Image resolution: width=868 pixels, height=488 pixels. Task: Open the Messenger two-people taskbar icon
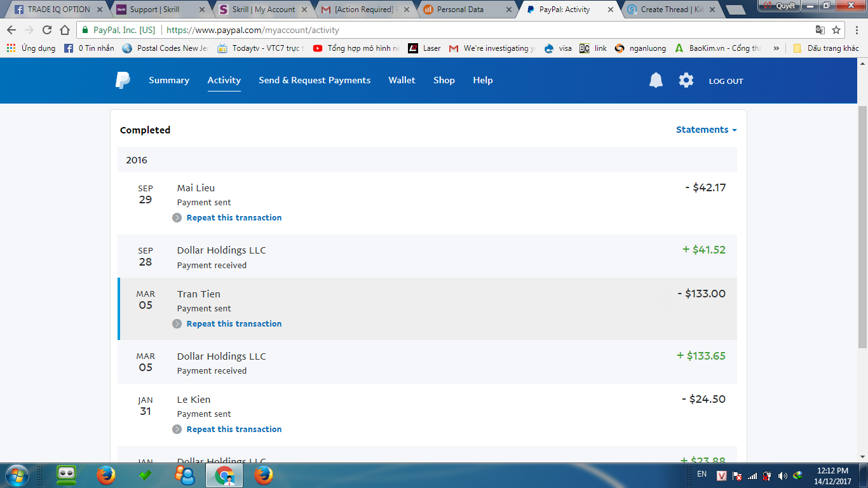point(185,475)
